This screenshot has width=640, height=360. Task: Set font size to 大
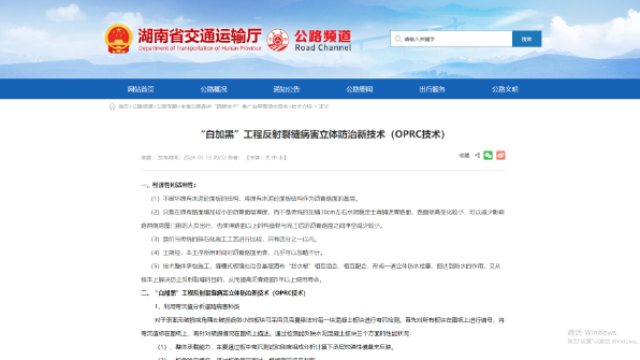tap(267, 158)
